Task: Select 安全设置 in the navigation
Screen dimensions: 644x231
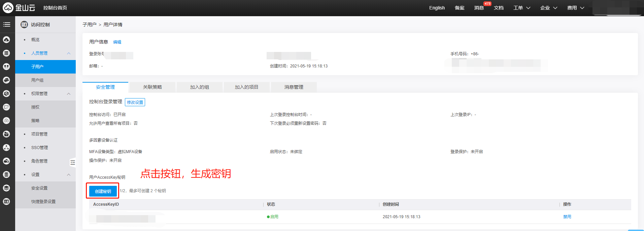Action: click(45, 188)
